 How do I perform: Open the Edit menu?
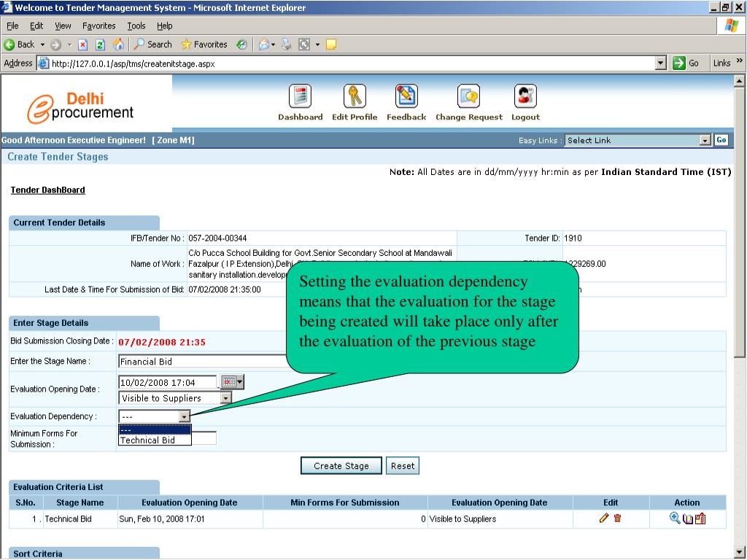(36, 26)
